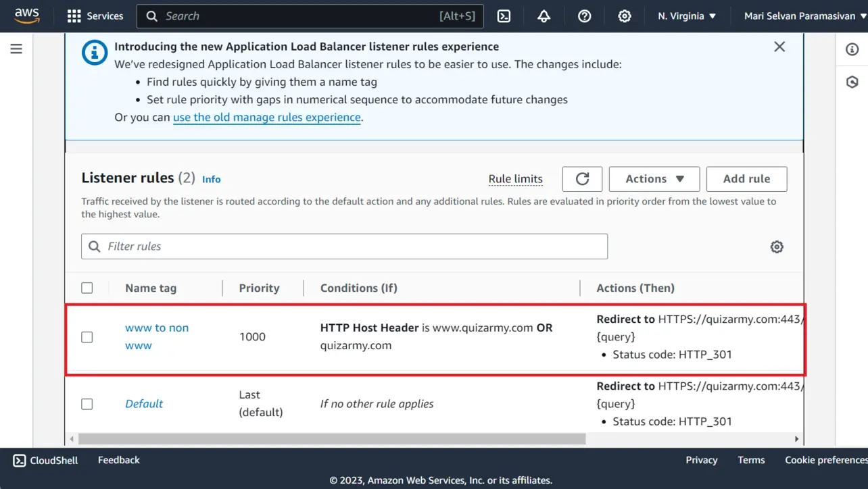Image resolution: width=868 pixels, height=489 pixels.
Task: Expand the Actions dropdown
Action: (x=654, y=179)
